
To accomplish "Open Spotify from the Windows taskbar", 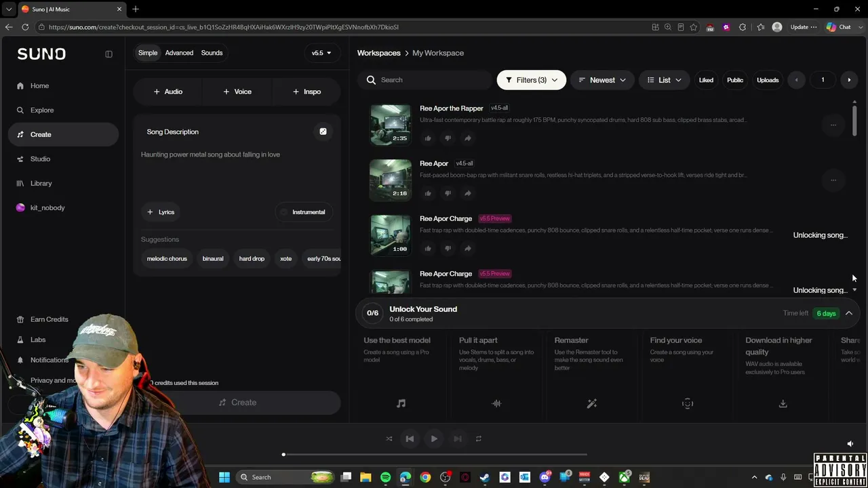I will coord(385,477).
